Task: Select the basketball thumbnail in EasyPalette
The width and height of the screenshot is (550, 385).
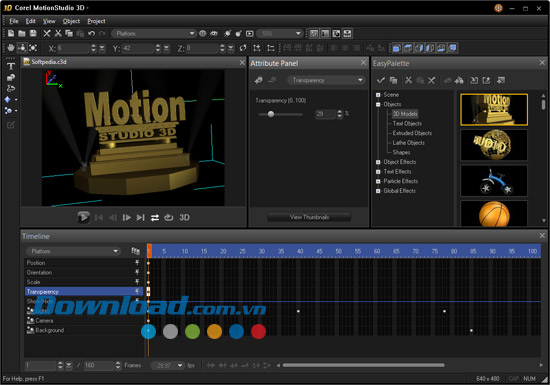Action: tap(494, 214)
